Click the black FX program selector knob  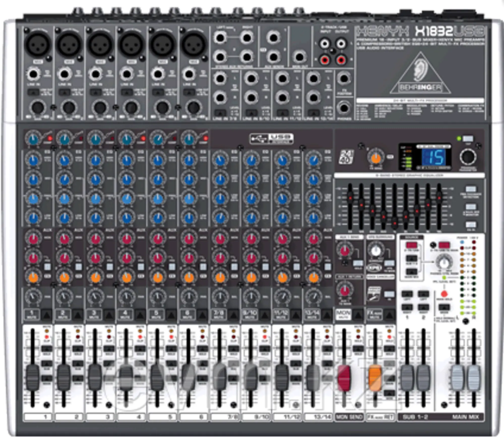click(x=468, y=157)
